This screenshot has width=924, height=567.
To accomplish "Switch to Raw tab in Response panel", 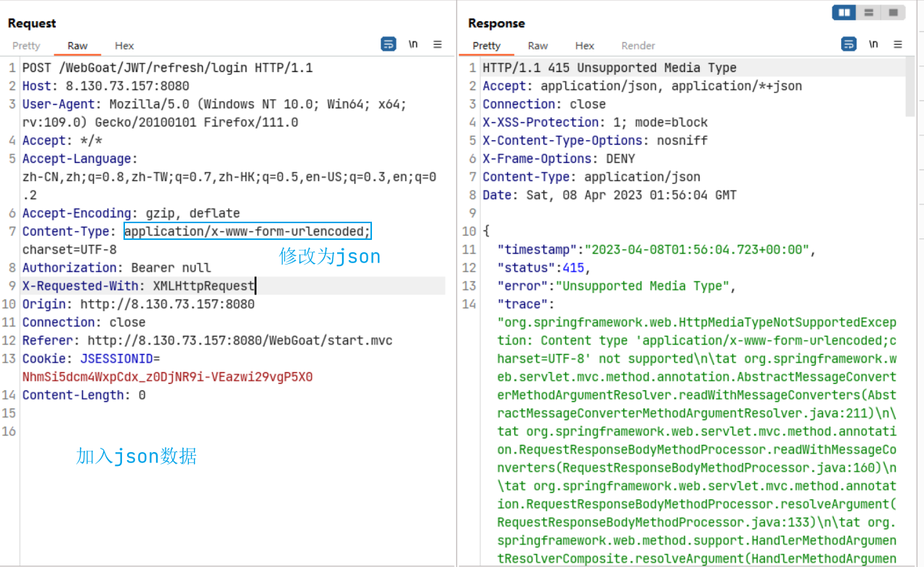I will pyautogui.click(x=538, y=46).
